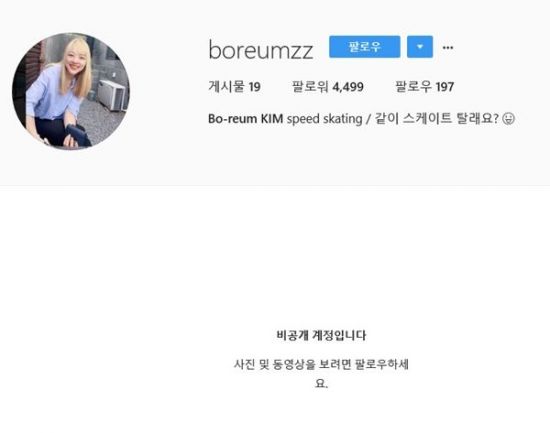Click the 197 following number

pos(445,87)
